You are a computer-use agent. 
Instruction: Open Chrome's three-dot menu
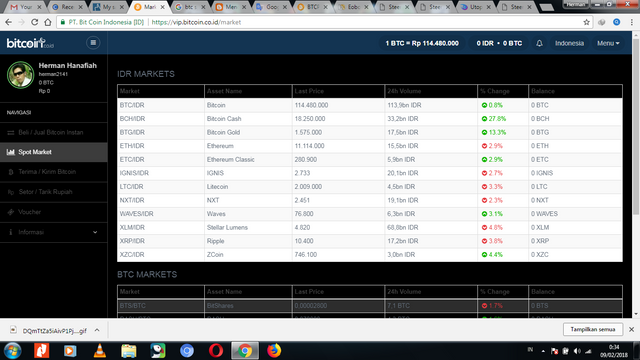632,22
